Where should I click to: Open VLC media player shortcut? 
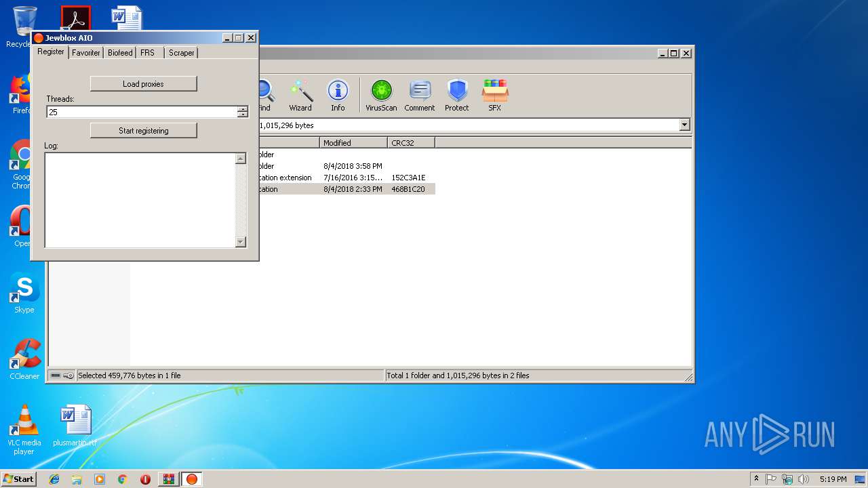(24, 430)
